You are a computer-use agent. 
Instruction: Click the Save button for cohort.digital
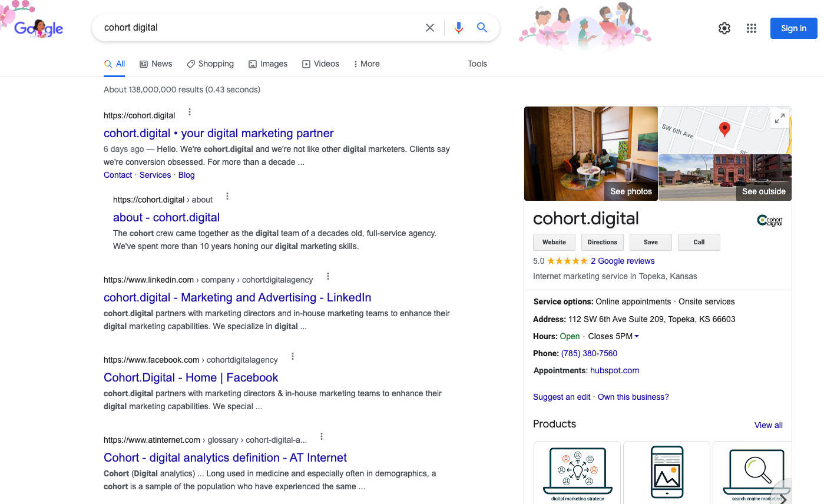651,242
